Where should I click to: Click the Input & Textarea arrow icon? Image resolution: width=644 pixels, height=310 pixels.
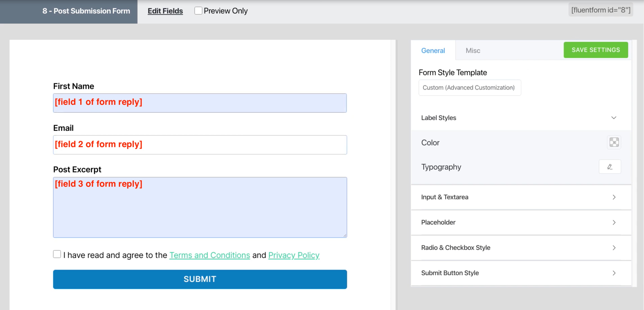click(614, 197)
